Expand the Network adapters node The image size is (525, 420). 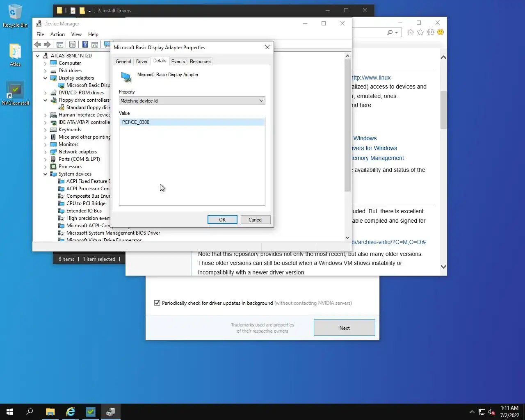[x=46, y=152]
